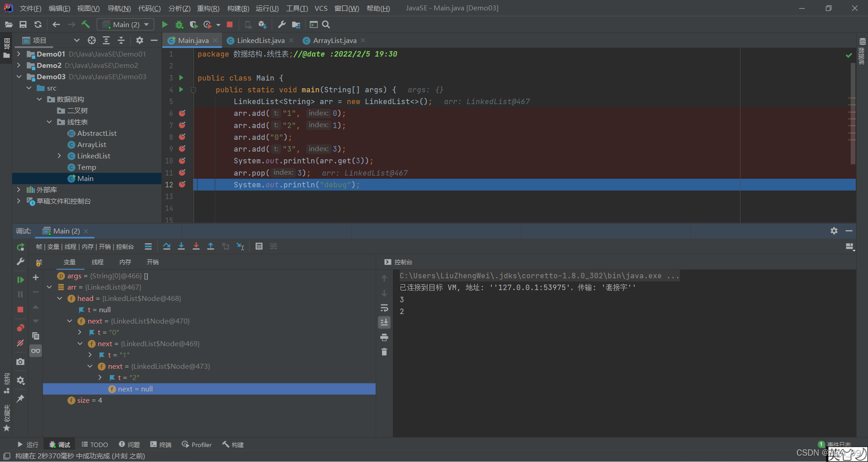This screenshot has height=462, width=868.
Task: Open settings via wrench icon in toolbar
Action: pos(281,24)
